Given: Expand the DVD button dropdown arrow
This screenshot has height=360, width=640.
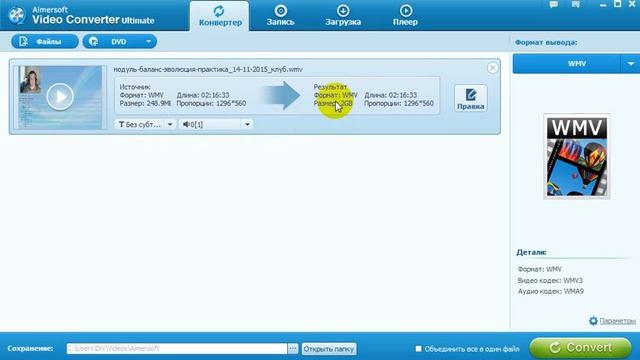Looking at the screenshot, I should pos(149,42).
